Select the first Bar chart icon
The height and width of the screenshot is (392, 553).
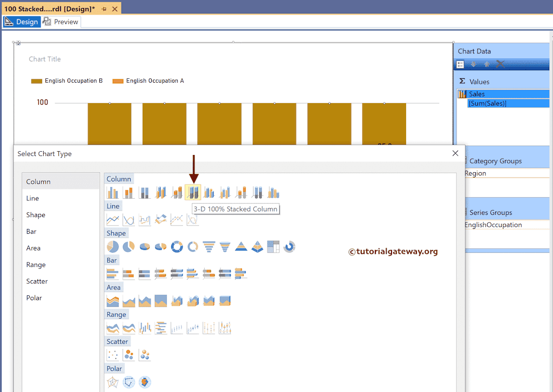pos(112,274)
